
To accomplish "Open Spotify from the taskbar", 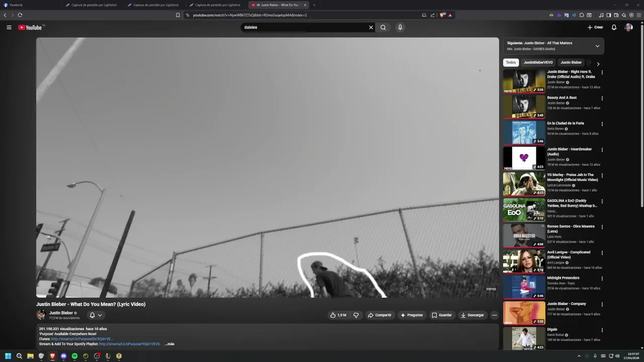I will point(74,356).
